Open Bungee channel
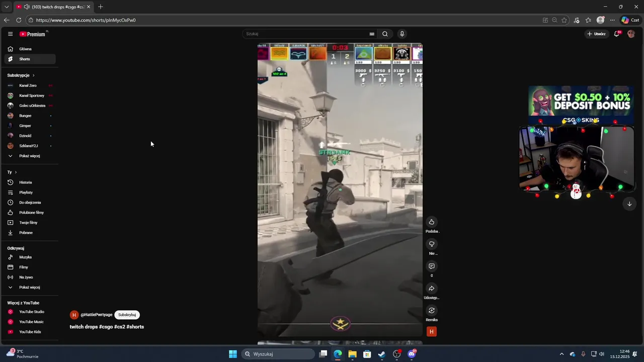644x362 pixels. click(30, 116)
